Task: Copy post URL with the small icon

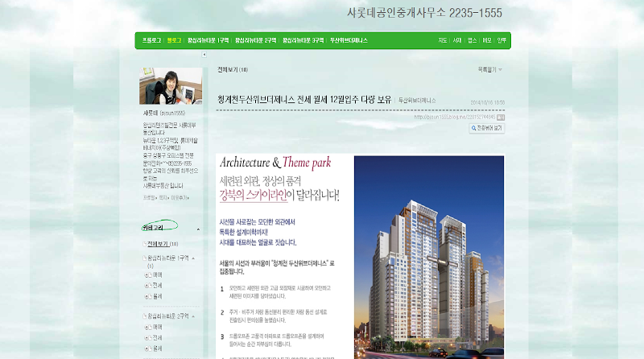Action: pos(501,118)
